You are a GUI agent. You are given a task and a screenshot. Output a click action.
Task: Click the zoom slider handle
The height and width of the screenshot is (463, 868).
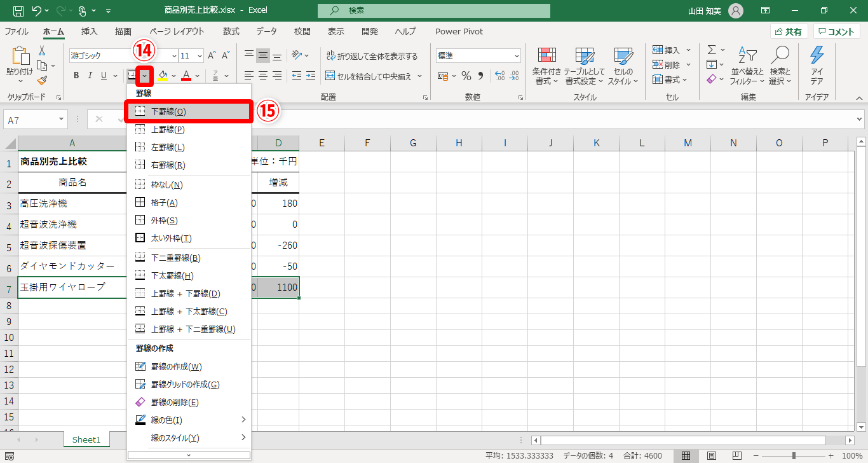[794, 456]
